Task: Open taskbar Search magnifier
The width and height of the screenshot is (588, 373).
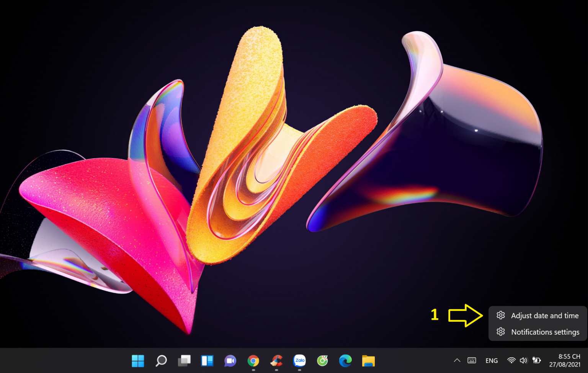Action: pos(161,361)
